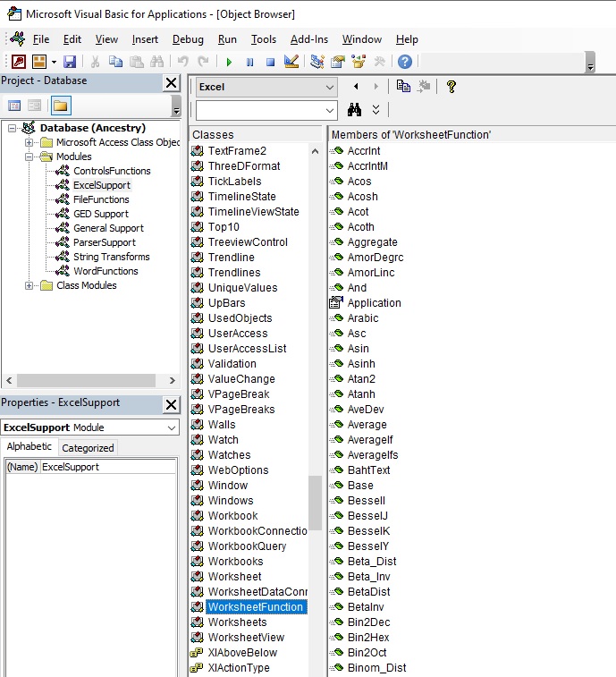The width and height of the screenshot is (616, 677).
Task: Click Show/Hide search results chevron
Action: pos(376,109)
